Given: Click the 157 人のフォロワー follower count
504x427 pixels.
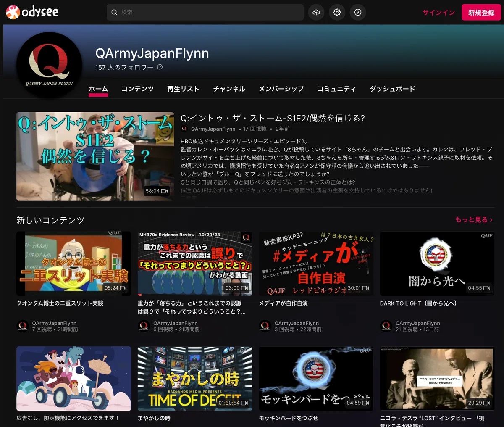Looking at the screenshot, I should pos(124,67).
